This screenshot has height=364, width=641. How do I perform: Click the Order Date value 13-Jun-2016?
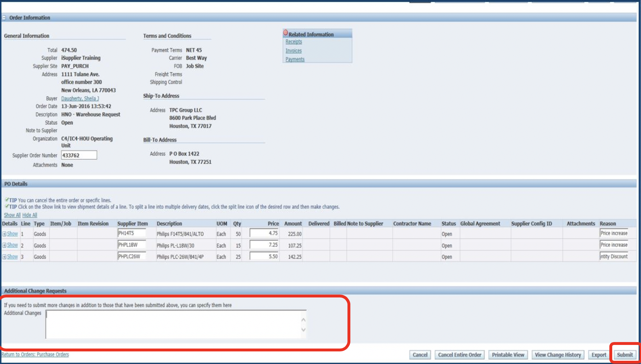[x=86, y=106]
